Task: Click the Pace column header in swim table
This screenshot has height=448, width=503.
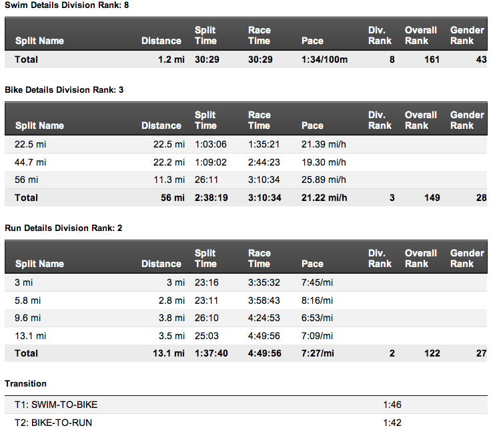Action: tap(312, 41)
